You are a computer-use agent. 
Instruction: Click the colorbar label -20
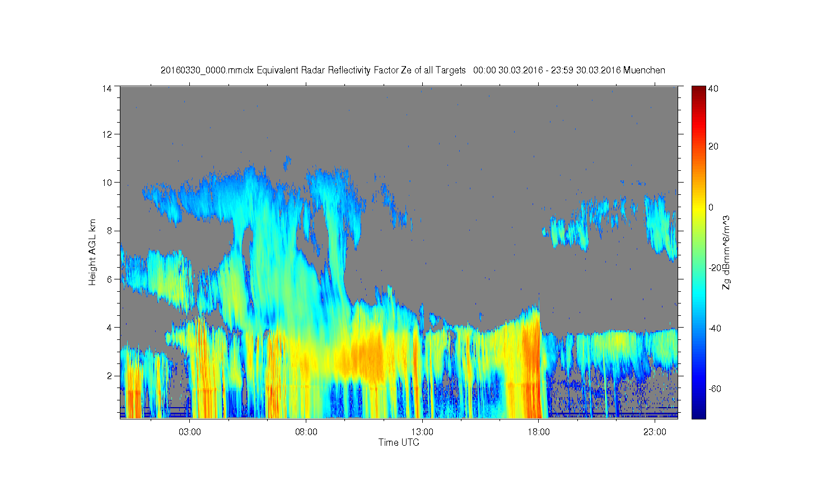pos(715,268)
